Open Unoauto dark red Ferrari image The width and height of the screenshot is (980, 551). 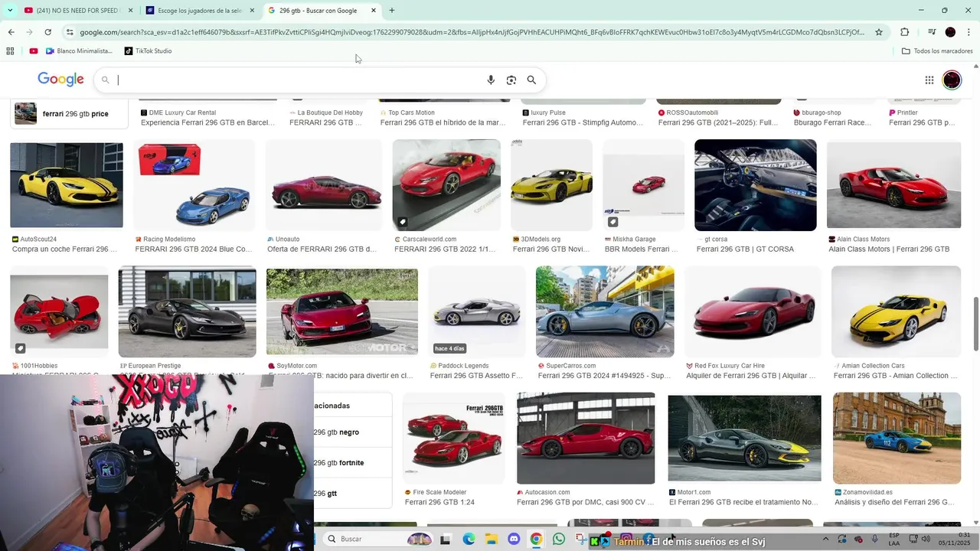[x=324, y=185]
